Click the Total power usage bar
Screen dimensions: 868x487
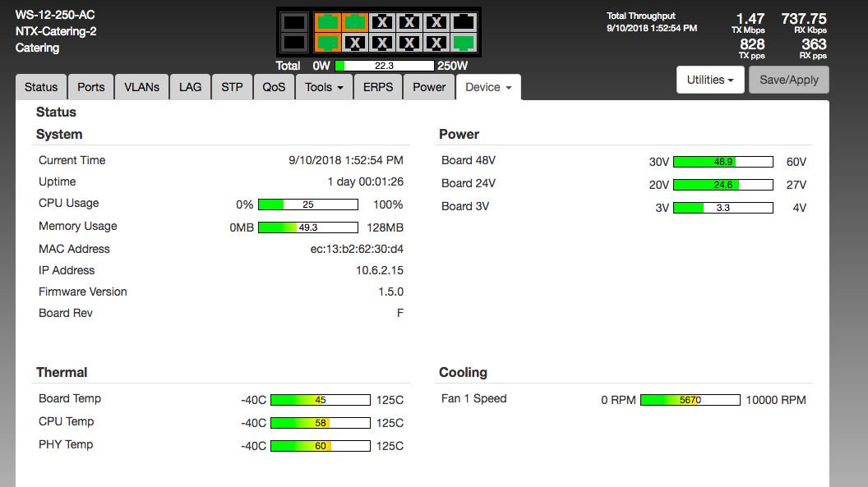point(384,66)
